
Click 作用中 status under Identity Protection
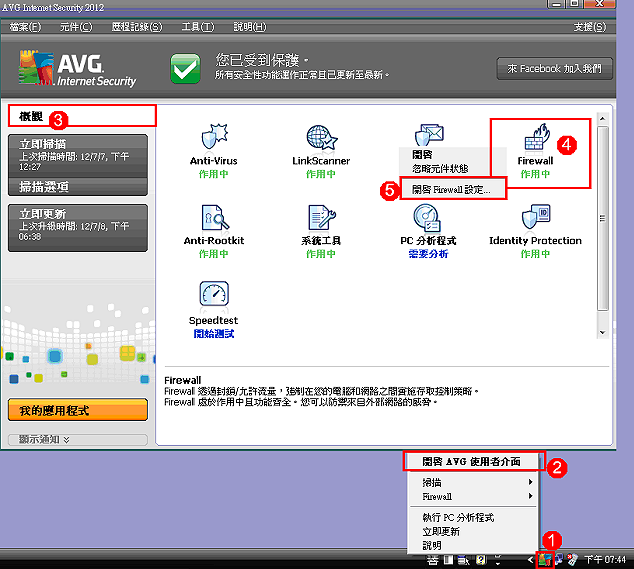[x=535, y=254]
